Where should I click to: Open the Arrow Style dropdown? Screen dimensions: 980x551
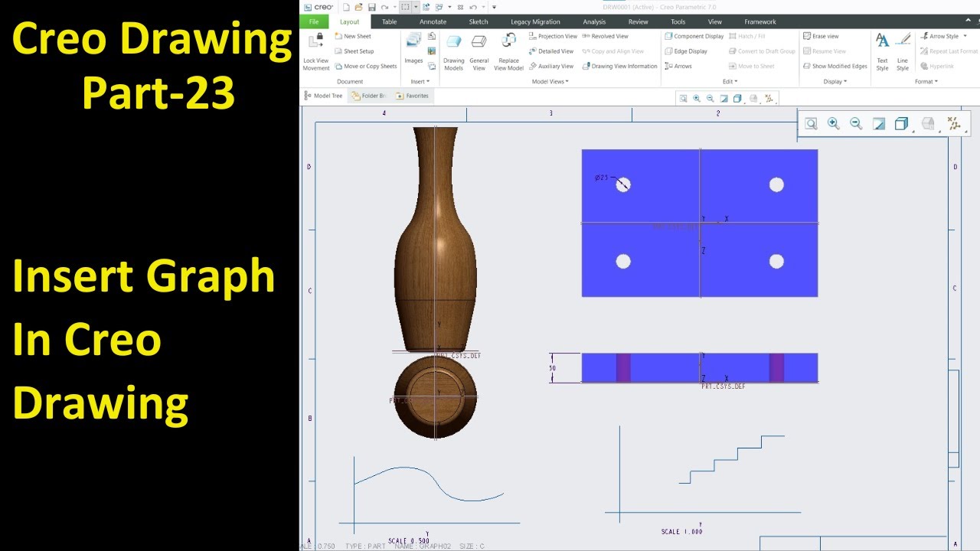point(943,36)
